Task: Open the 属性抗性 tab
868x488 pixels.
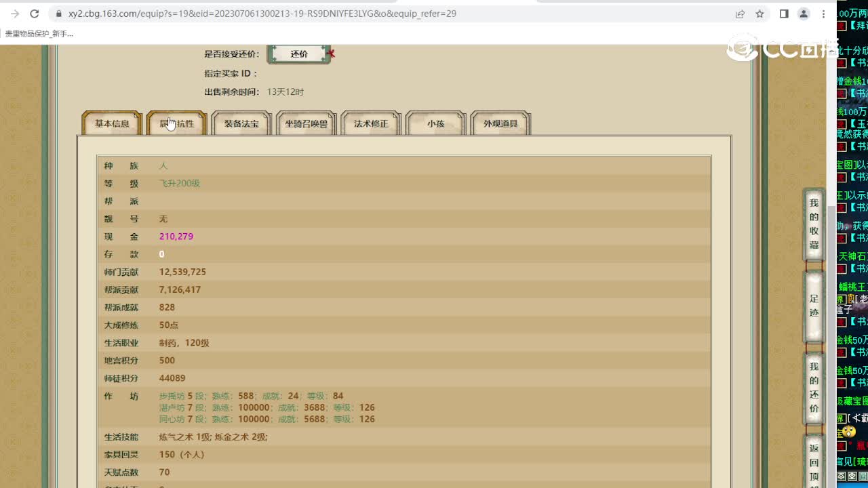Action: tap(176, 124)
